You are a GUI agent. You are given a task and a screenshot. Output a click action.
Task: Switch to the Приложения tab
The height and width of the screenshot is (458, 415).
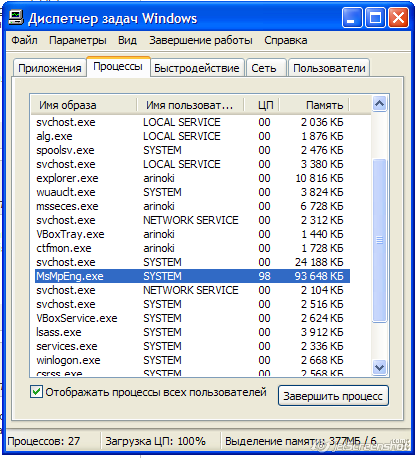[x=50, y=68]
